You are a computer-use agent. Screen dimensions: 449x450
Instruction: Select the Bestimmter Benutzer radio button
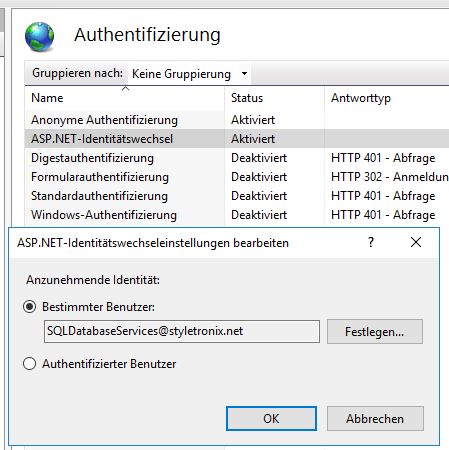tap(30, 307)
